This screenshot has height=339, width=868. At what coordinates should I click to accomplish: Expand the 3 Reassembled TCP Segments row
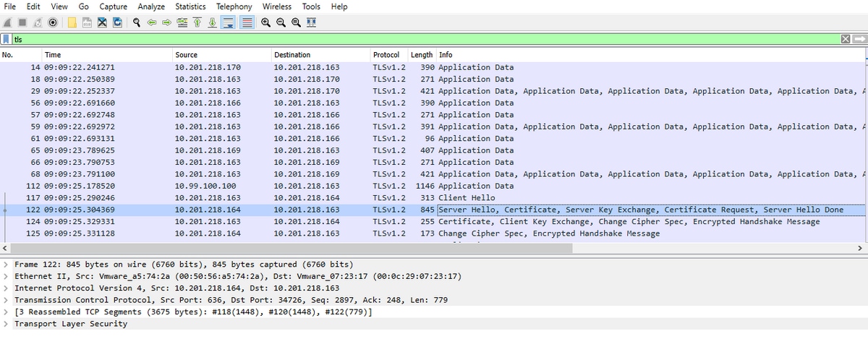pyautogui.click(x=7, y=312)
